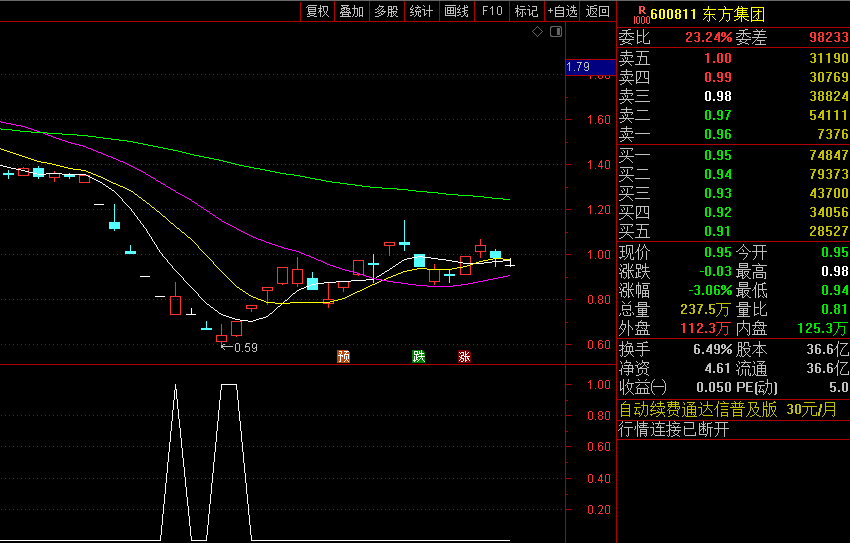Toggle the side panel layout icon

pos(556,32)
